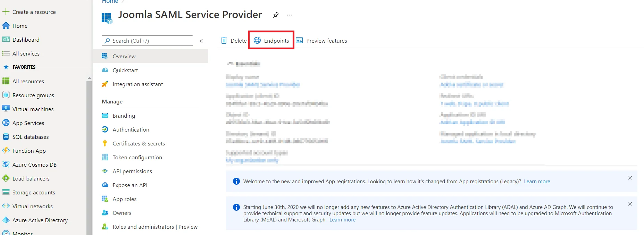Click the Virtual networks icon
Viewport: 644px width, 235px height.
coord(6,206)
